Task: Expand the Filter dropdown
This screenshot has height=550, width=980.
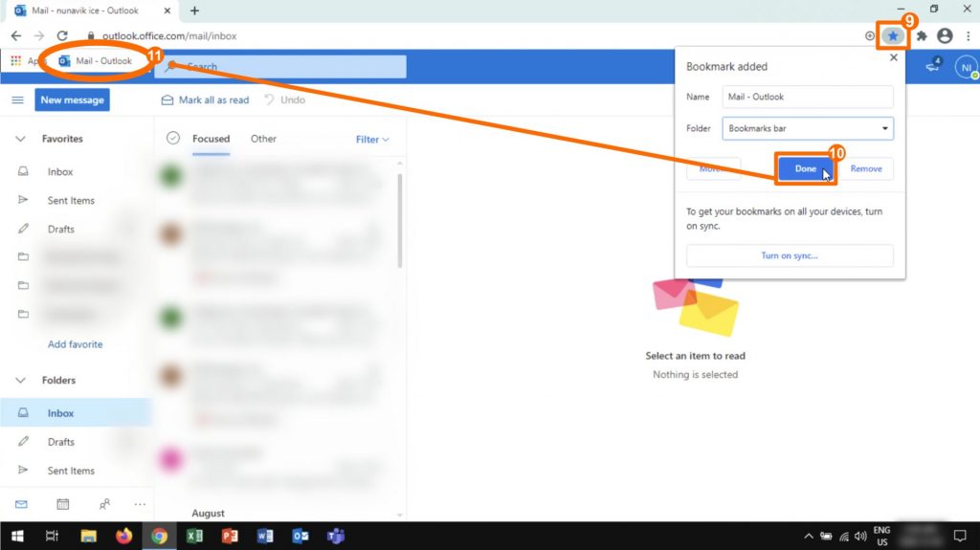Action: (x=372, y=140)
